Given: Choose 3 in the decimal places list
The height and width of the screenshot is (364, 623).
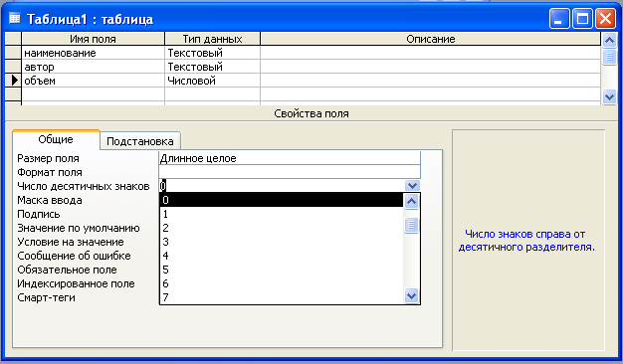Looking at the screenshot, I should (x=282, y=242).
